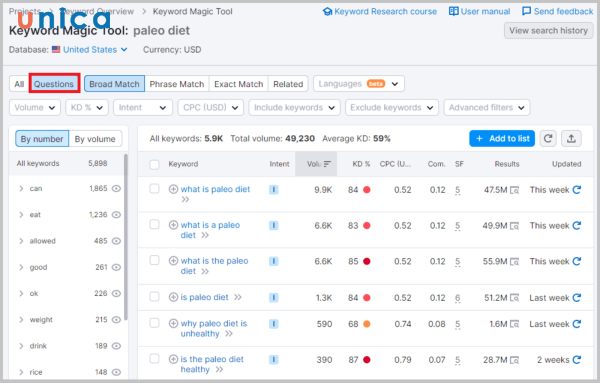Refresh metrics for 'what is the paleo diet' row
The height and width of the screenshot is (383, 600).
577,261
